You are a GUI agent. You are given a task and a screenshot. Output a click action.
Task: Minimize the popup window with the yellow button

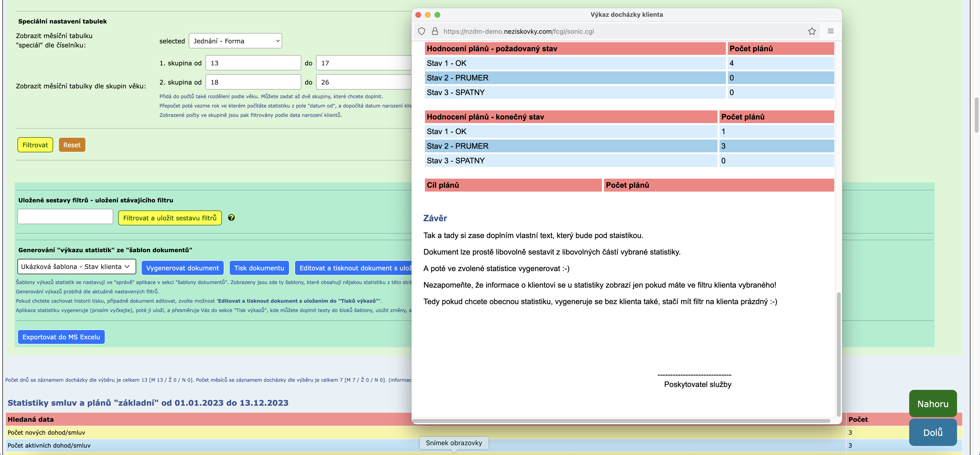[428, 14]
